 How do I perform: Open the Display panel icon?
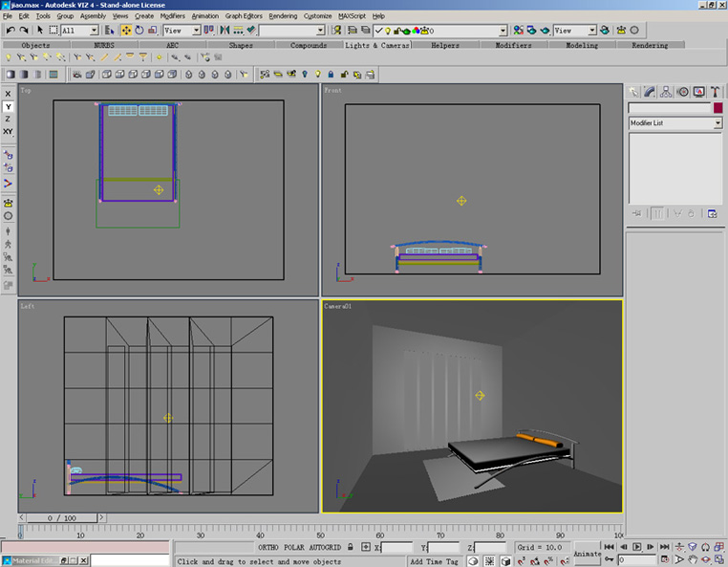tap(697, 92)
